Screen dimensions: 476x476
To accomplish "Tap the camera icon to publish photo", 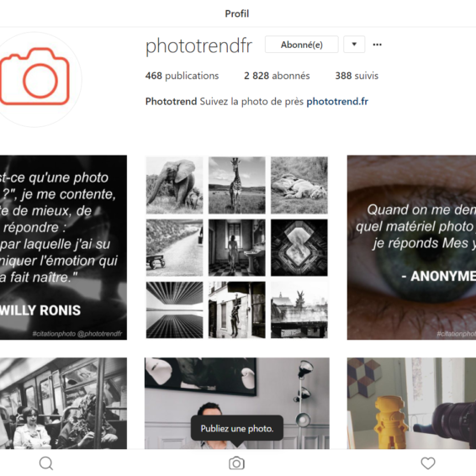I will pos(236,463).
